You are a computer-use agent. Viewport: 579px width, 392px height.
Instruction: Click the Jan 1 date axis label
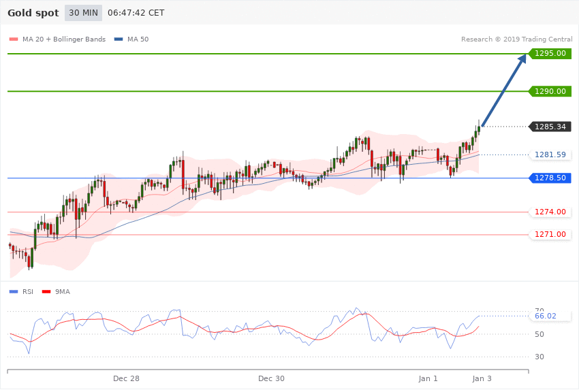(x=428, y=378)
